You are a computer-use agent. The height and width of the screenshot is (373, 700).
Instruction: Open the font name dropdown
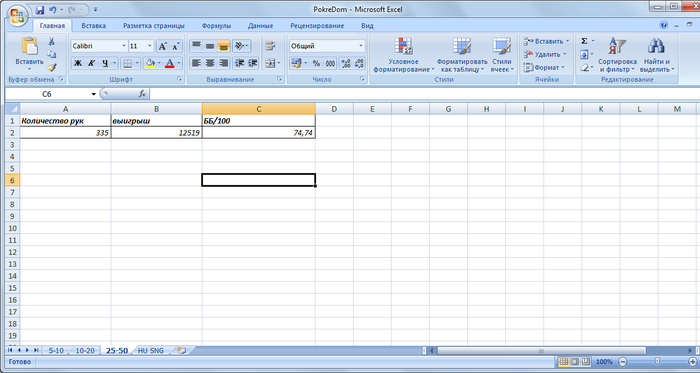[x=124, y=46]
